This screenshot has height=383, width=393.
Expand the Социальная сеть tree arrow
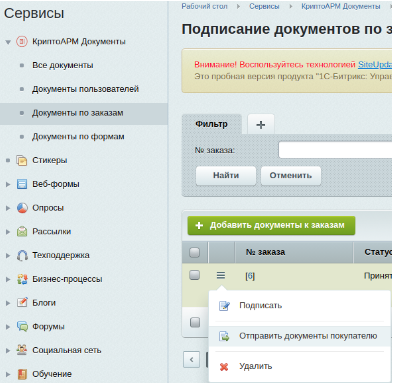[x=8, y=350]
